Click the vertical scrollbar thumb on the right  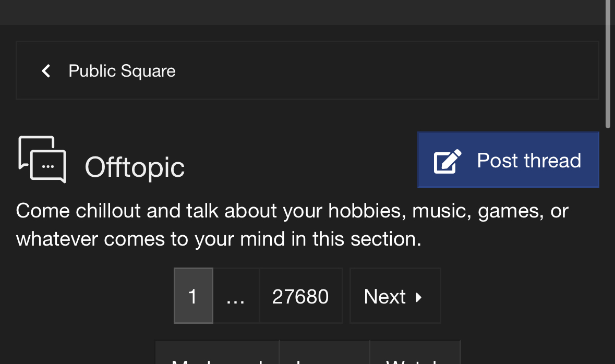(x=608, y=63)
